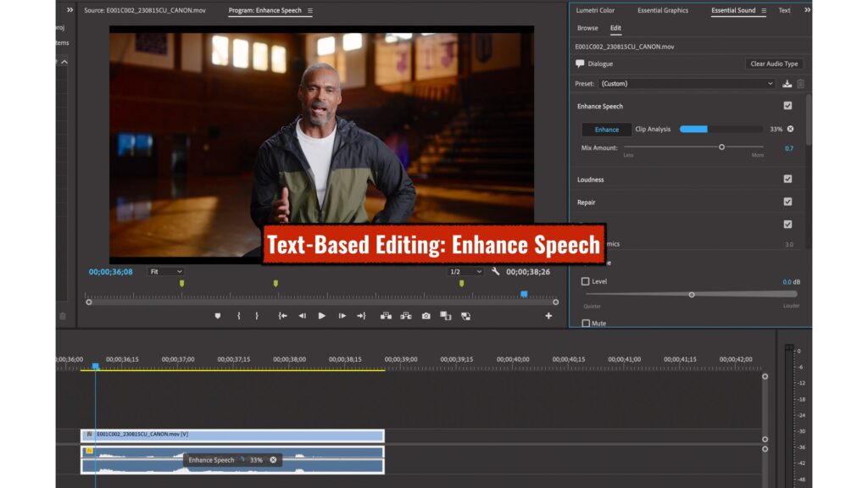Add a marker in the Program monitor
Viewport: 868px width, 488px height.
[x=218, y=316]
